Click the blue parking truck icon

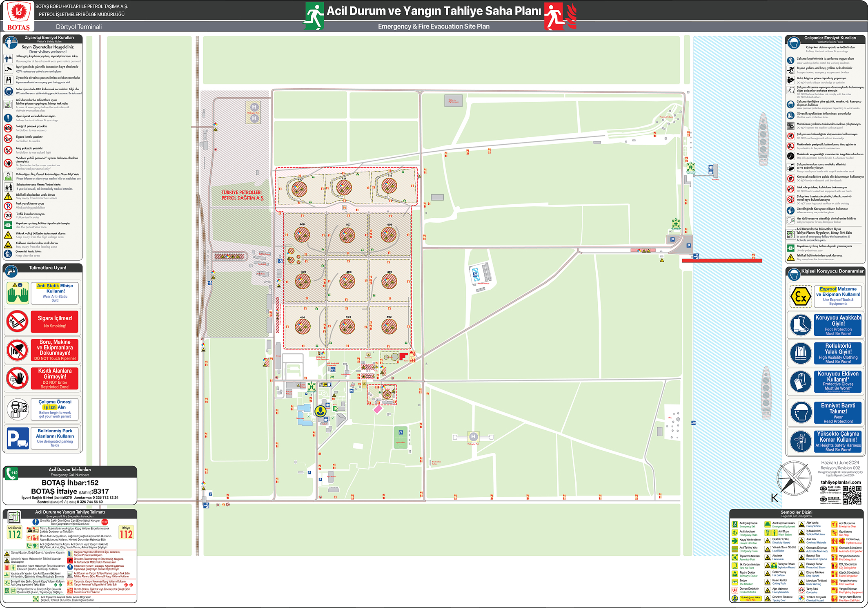[x=18, y=438]
